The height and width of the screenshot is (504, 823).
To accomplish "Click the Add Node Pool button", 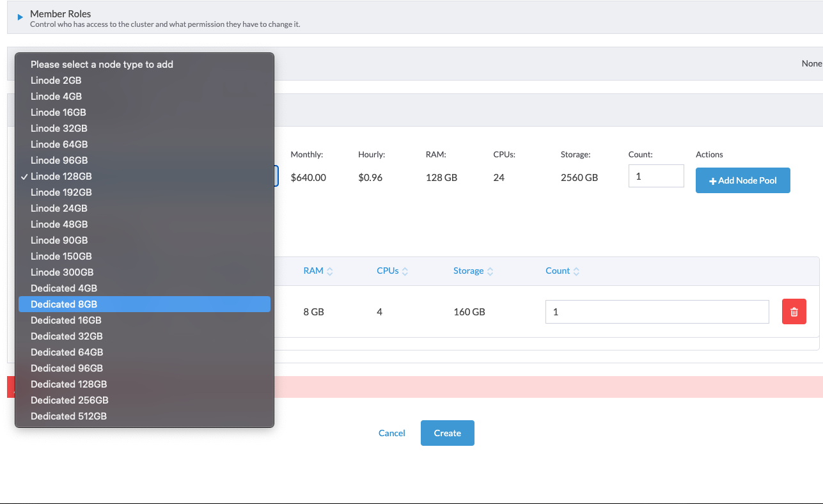I will pyautogui.click(x=743, y=180).
